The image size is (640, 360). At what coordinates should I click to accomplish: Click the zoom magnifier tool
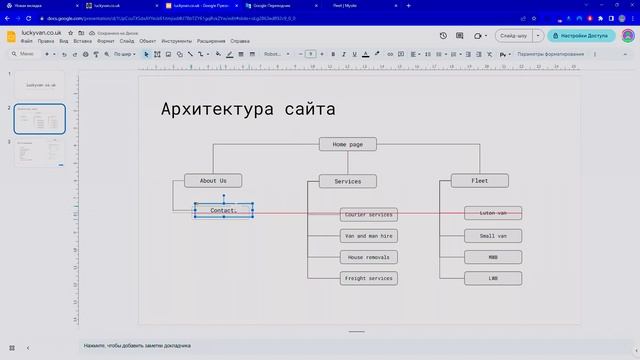coord(107,54)
